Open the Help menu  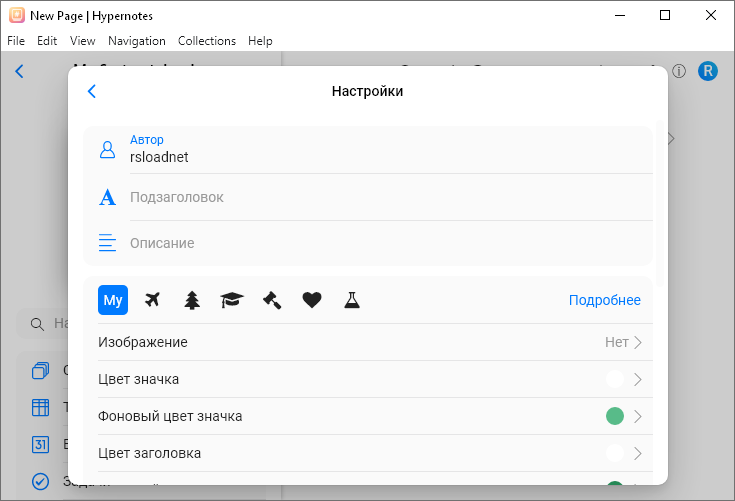(260, 41)
